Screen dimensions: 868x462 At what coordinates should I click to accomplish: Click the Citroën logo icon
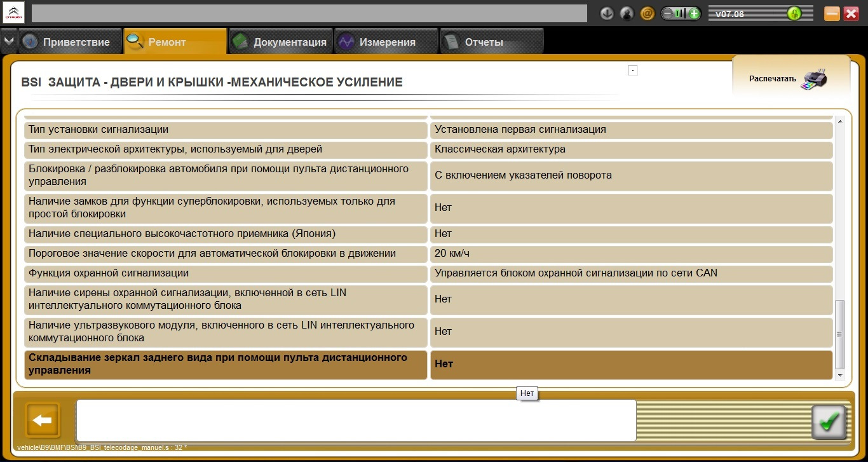(x=13, y=12)
